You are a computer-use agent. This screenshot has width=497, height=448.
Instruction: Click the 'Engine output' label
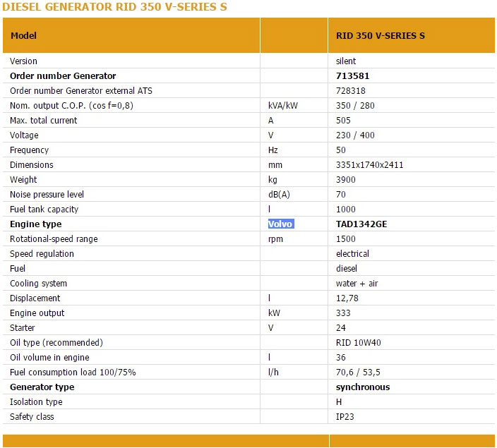click(37, 313)
